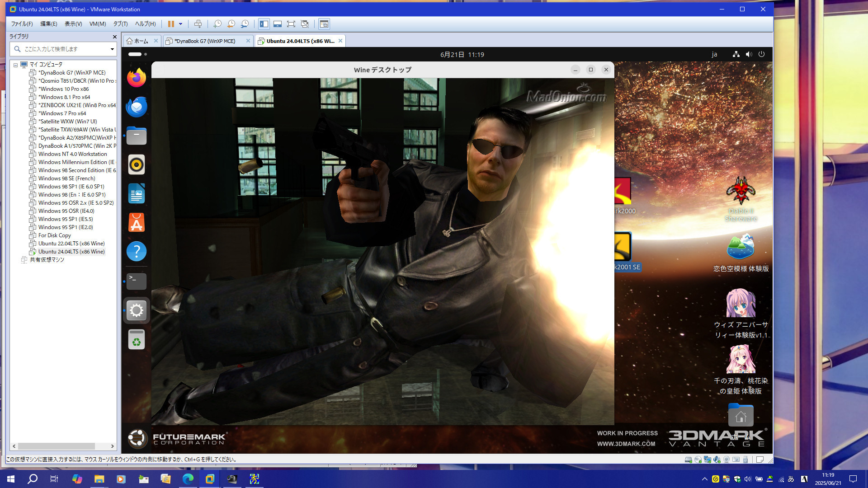Image resolution: width=868 pixels, height=488 pixels.
Task: Open Thunderbird mail from the Ubuntu dock
Action: [137, 107]
